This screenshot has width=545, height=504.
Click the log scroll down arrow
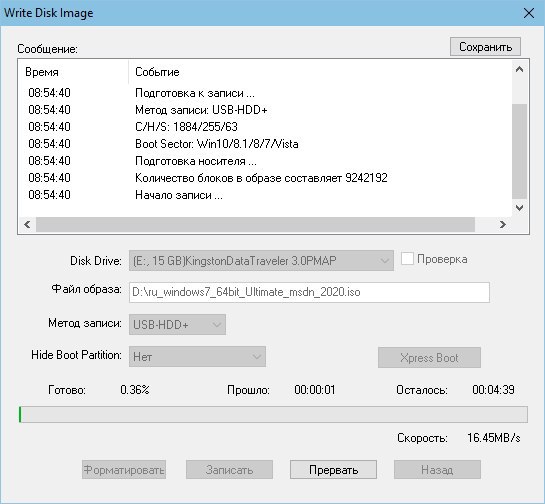pos(520,208)
